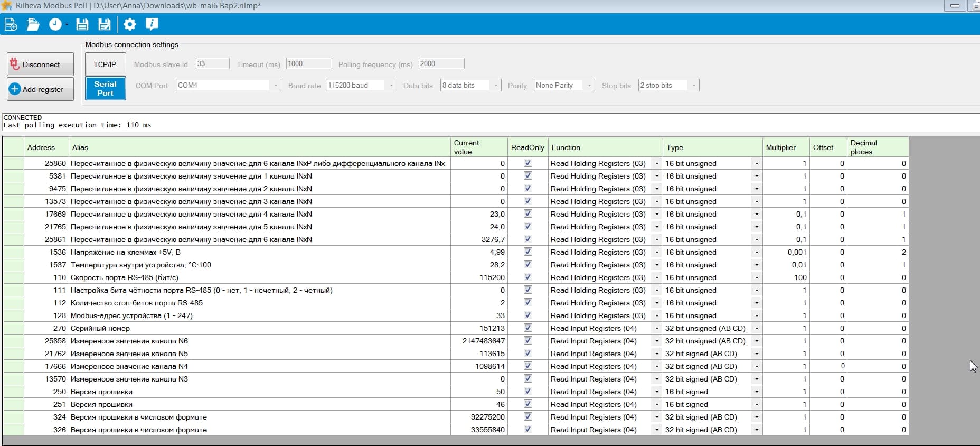The height and width of the screenshot is (446, 980).
Task: Click the Address column header
Action: click(46, 147)
